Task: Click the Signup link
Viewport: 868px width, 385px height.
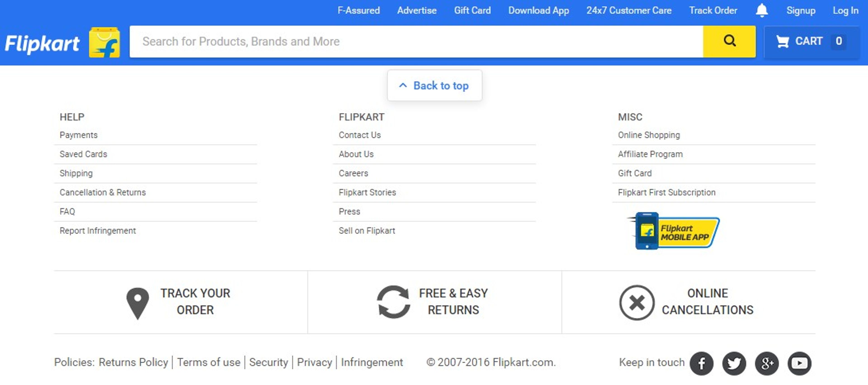Action: (x=801, y=10)
